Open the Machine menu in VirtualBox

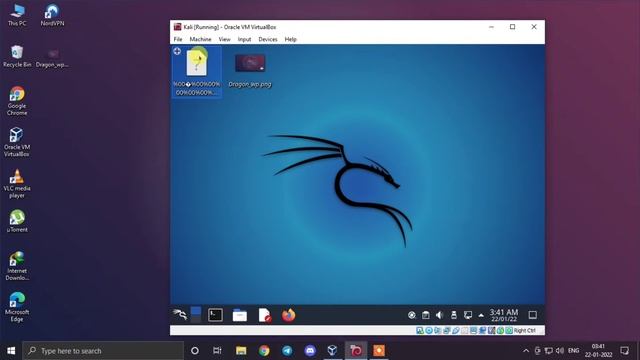(200, 39)
